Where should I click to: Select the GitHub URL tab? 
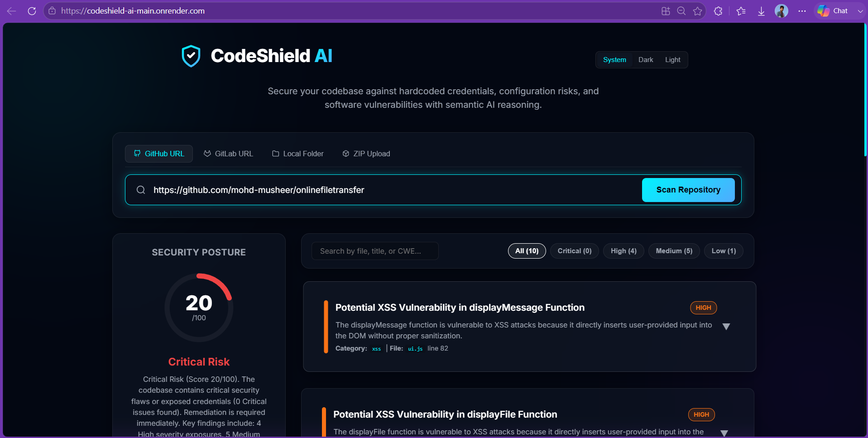[159, 154]
